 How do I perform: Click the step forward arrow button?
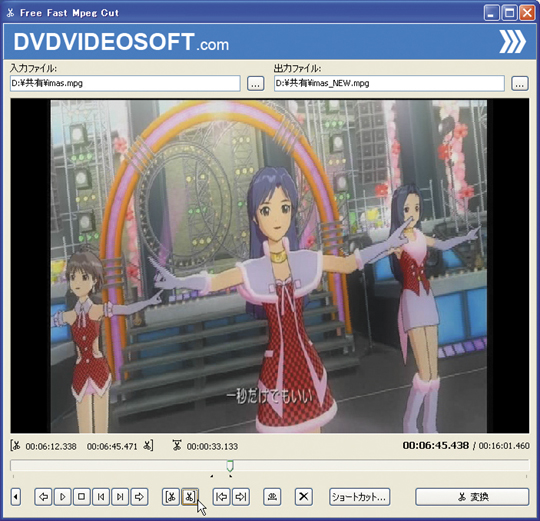[139, 497]
